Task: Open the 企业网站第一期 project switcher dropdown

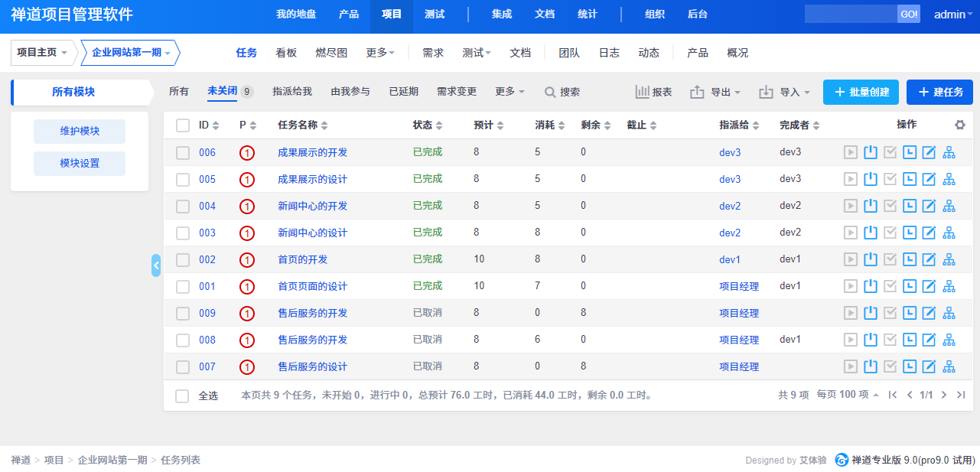Action: click(x=131, y=53)
